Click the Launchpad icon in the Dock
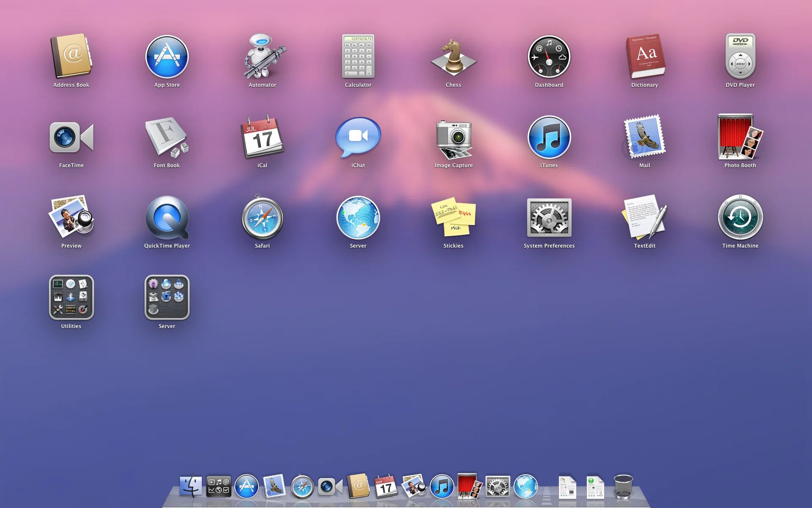 219,486
